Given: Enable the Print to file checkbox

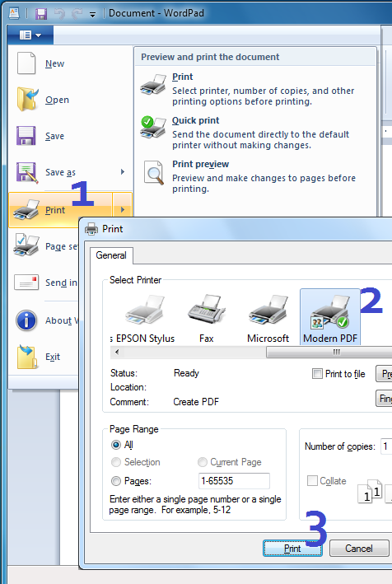Looking at the screenshot, I should coord(317,374).
